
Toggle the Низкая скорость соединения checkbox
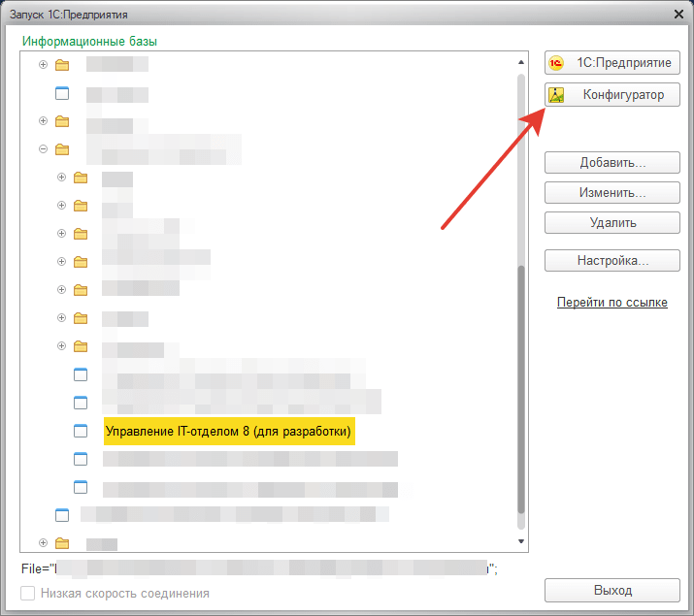(29, 593)
